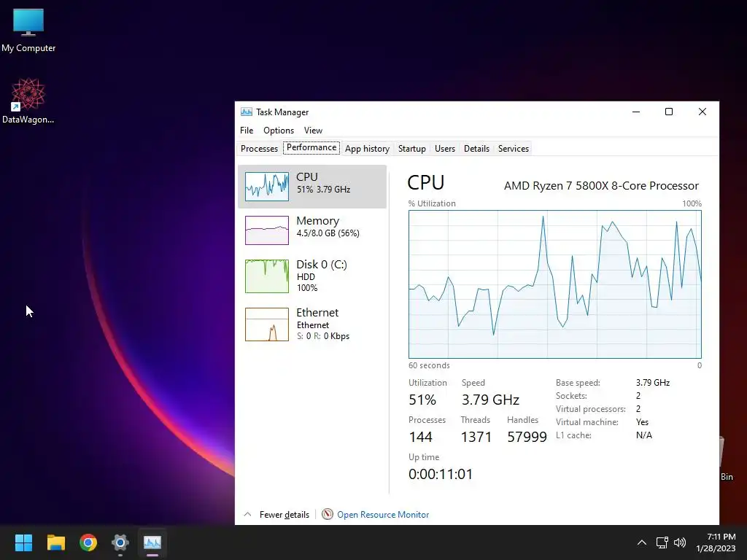This screenshot has width=747, height=560.
Task: Select the Memory performance entry
Action: (312, 230)
